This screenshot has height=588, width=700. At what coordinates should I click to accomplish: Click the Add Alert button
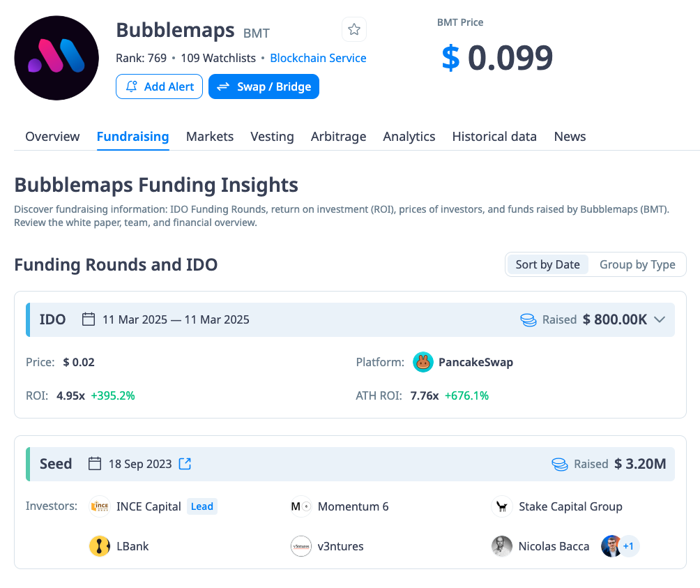(x=159, y=86)
